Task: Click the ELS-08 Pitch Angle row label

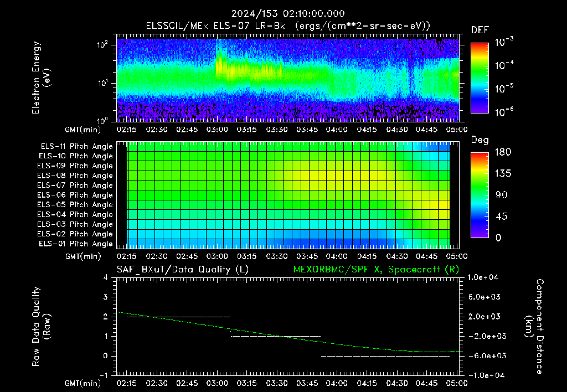Action: point(75,176)
